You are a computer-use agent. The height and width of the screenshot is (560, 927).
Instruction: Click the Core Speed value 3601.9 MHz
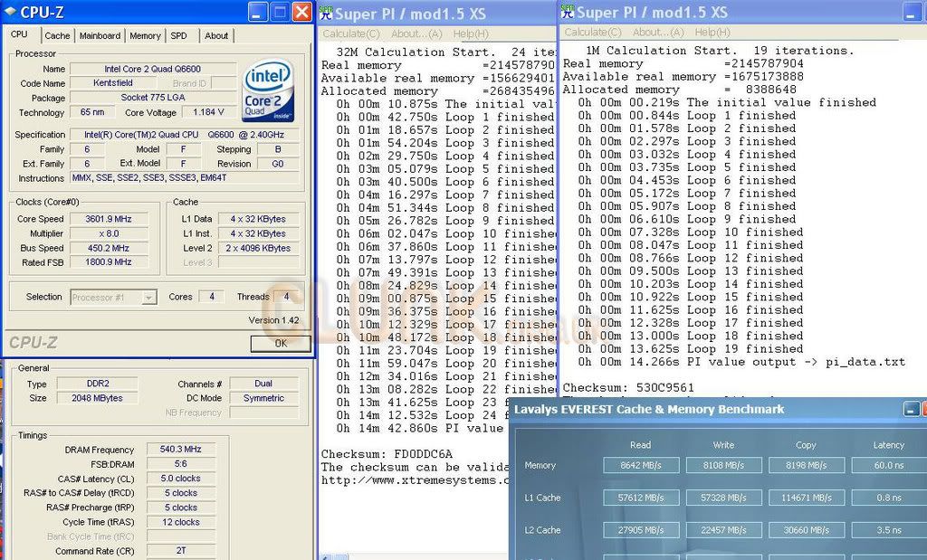pos(109,219)
